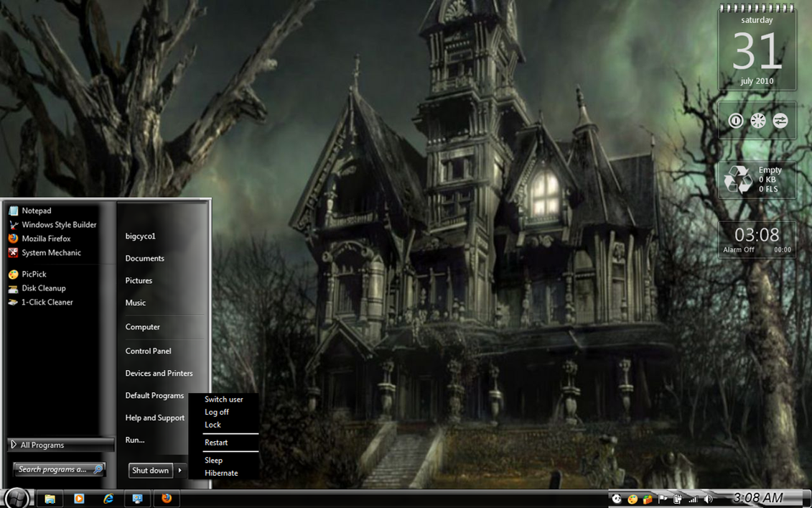Click the Panda antivirus tray icon
The height and width of the screenshot is (508, 812).
(617, 499)
